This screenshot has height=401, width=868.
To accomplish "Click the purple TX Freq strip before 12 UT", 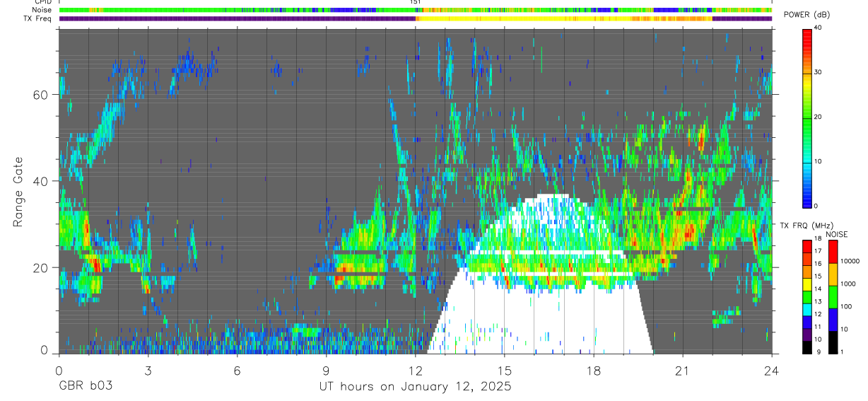I will pyautogui.click(x=237, y=18).
